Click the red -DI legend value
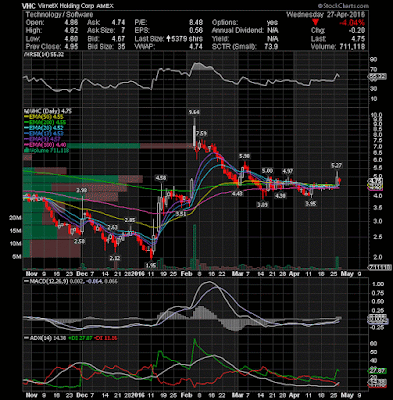 [x=105, y=338]
